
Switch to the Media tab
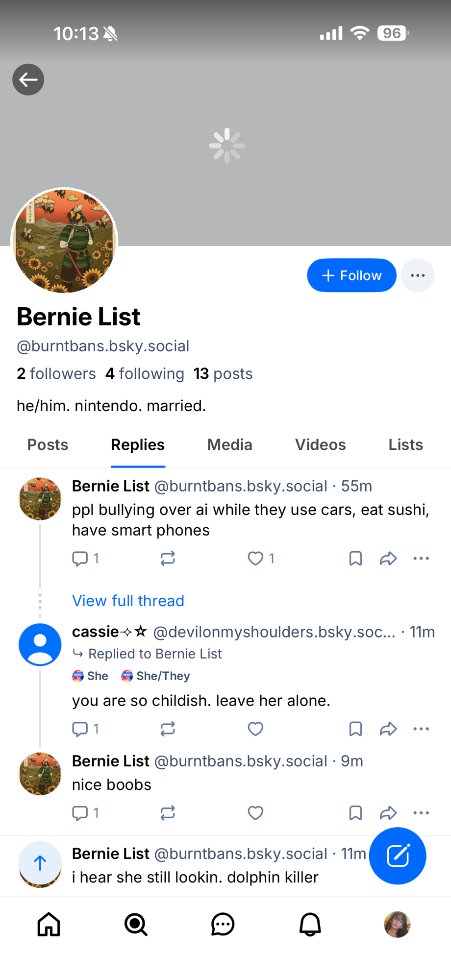[229, 444]
